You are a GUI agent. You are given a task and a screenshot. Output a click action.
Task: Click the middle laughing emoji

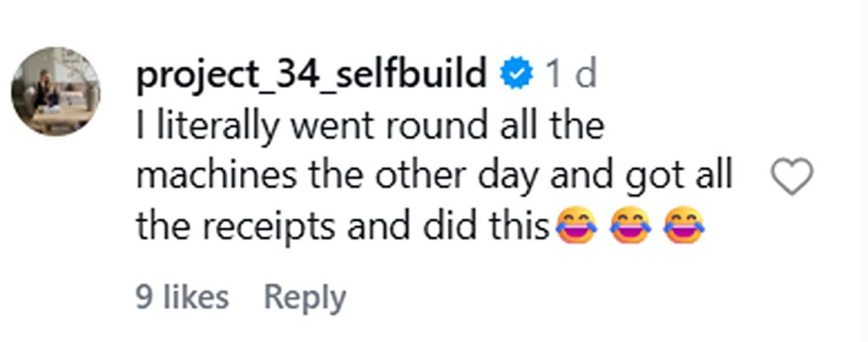pos(630,227)
